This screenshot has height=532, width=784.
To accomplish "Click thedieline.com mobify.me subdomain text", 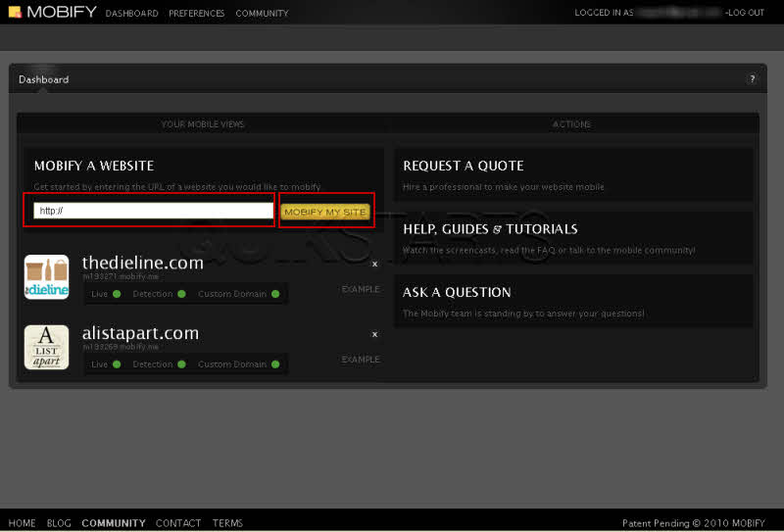I will coord(121,276).
